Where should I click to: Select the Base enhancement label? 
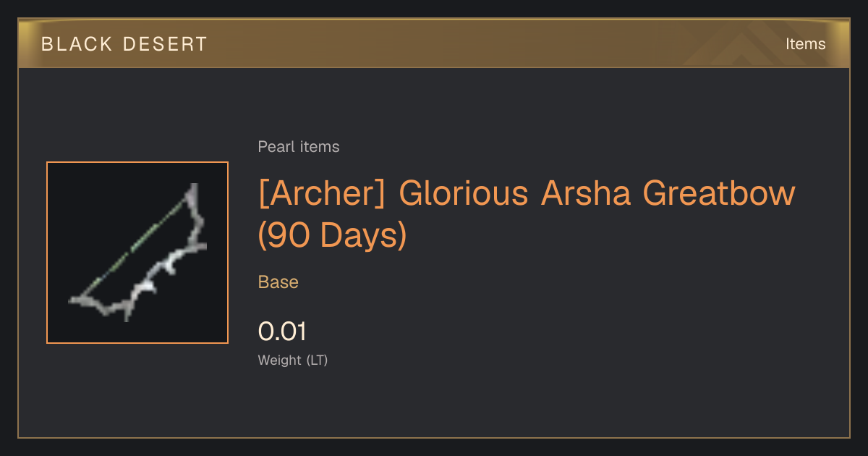278,282
